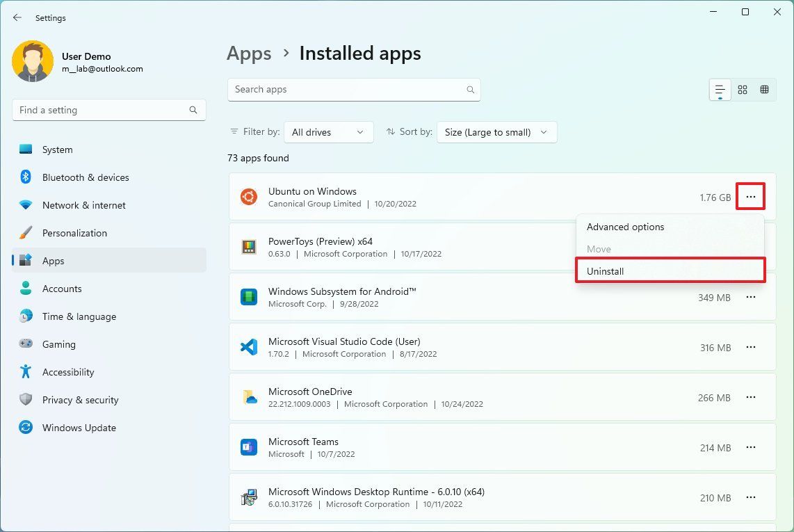Click the Windows Update icon
The width and height of the screenshot is (794, 532).
26,428
